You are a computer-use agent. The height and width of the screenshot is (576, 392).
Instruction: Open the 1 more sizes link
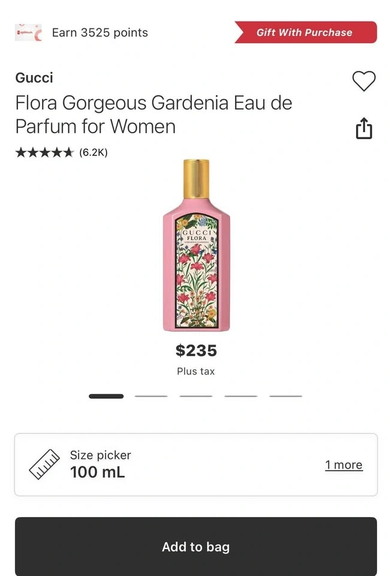pyautogui.click(x=343, y=465)
